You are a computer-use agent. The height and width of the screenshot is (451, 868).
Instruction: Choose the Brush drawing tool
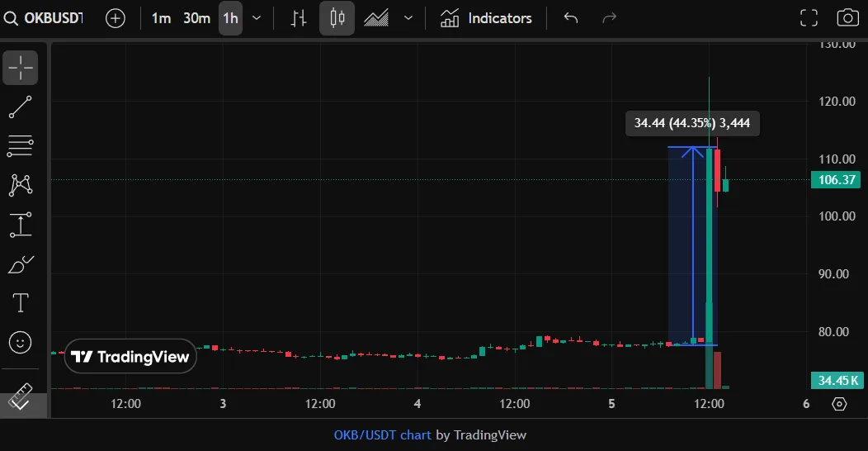[21, 264]
